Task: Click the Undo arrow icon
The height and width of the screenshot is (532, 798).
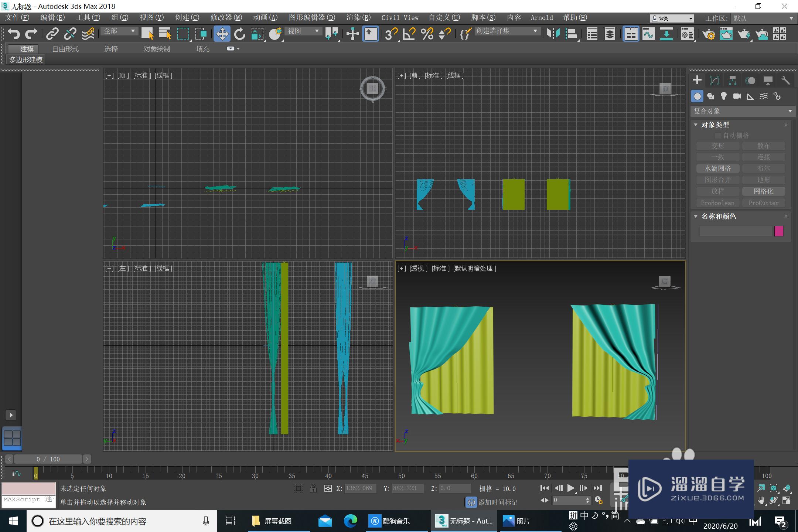Action: point(13,34)
